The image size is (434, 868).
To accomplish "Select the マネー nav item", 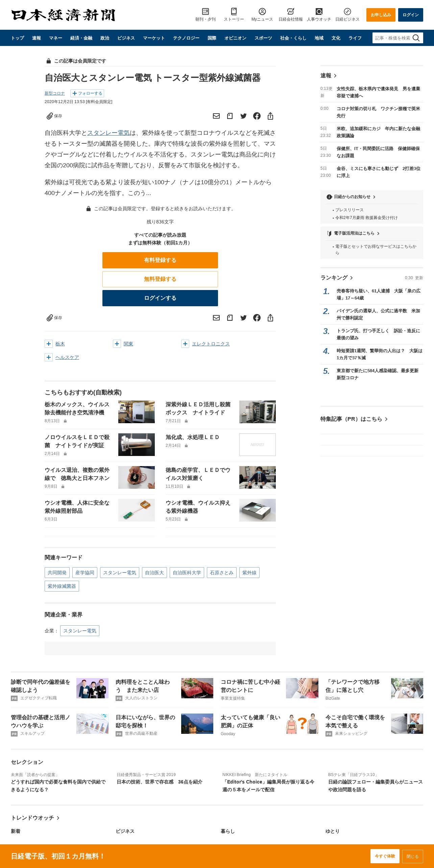I will [x=55, y=38].
